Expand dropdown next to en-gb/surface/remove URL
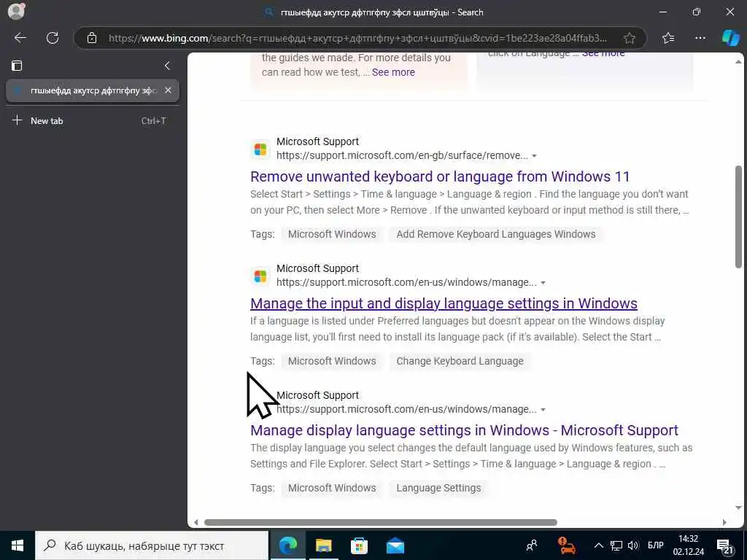 [x=534, y=156]
